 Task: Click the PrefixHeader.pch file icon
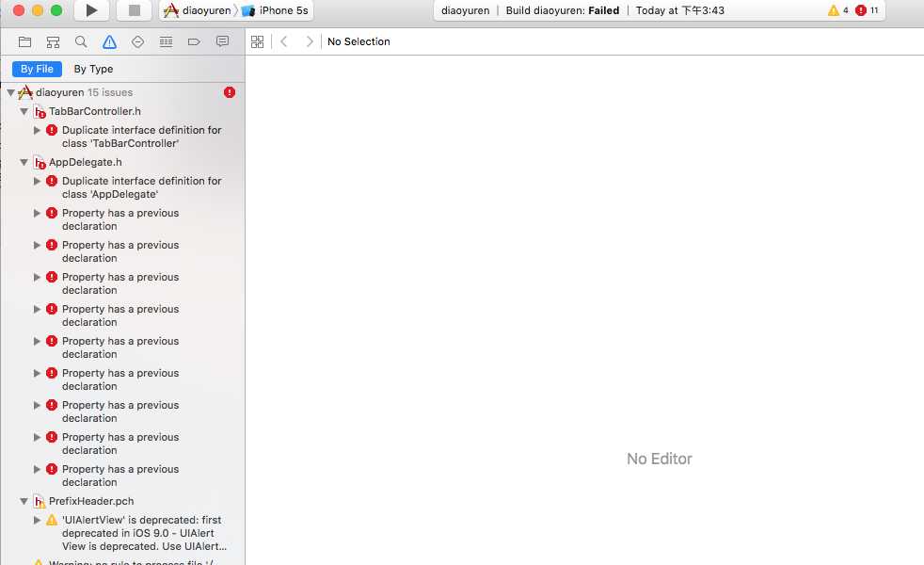[x=40, y=501]
